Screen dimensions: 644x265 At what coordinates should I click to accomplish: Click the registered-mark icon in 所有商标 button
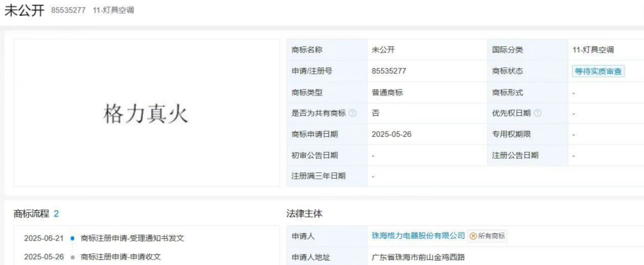(x=473, y=236)
